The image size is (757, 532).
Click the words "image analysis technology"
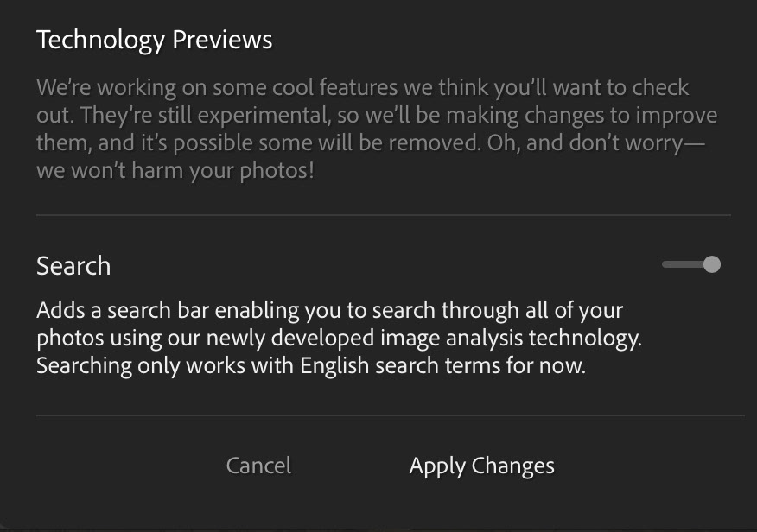[x=511, y=338]
